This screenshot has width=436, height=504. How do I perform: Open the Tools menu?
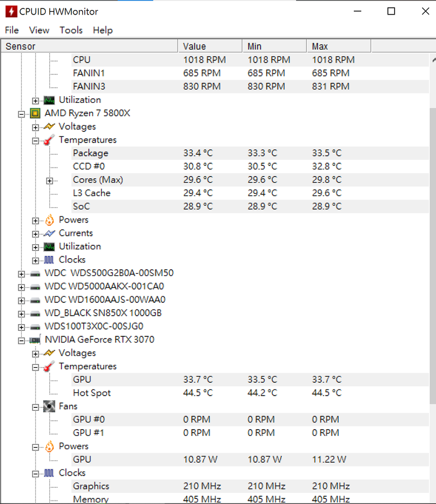pos(71,30)
